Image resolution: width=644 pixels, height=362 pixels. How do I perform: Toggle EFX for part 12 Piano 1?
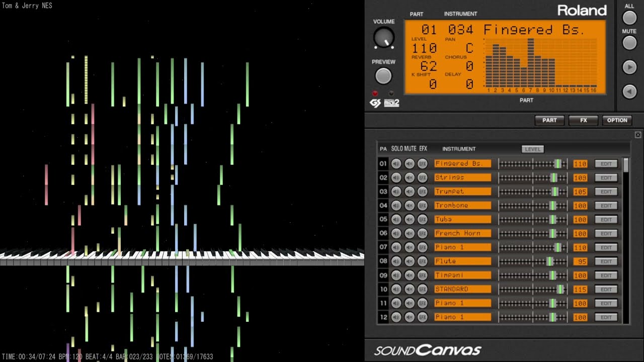tap(423, 317)
